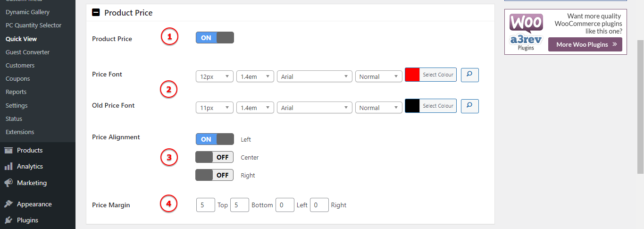Click the Appearance paintbrush icon
The height and width of the screenshot is (229, 644).
tap(8, 204)
